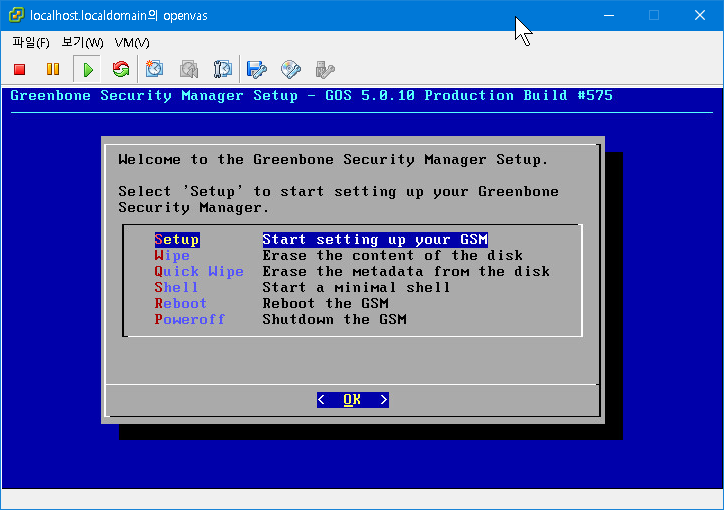The height and width of the screenshot is (510, 724).
Task: Open the snapshot manager icon
Action: coord(223,69)
